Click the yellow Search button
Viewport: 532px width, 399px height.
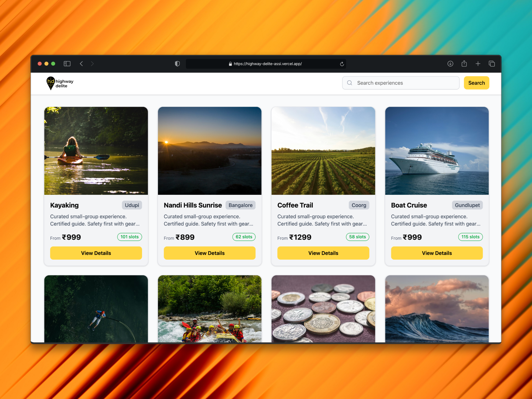476,83
